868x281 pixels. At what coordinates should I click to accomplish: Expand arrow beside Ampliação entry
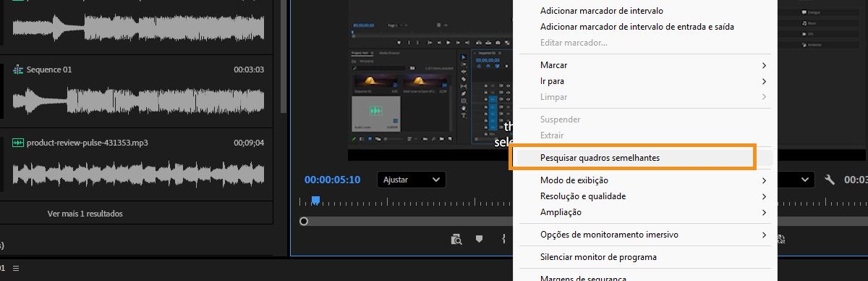point(764,212)
